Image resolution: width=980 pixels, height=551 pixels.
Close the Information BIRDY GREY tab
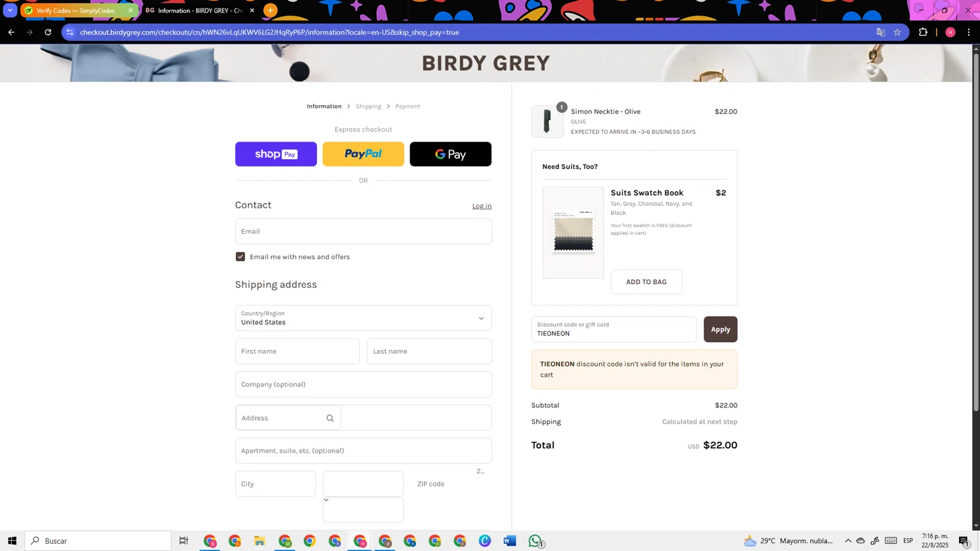[x=252, y=10]
